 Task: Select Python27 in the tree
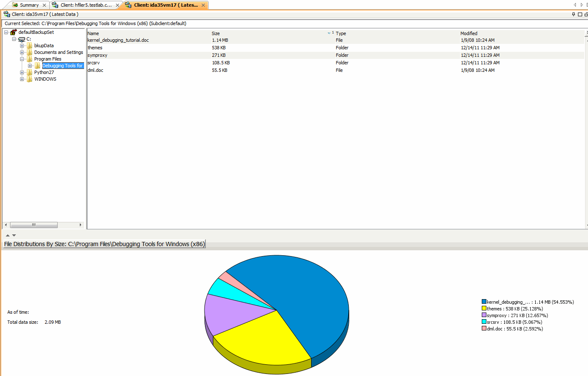point(44,72)
